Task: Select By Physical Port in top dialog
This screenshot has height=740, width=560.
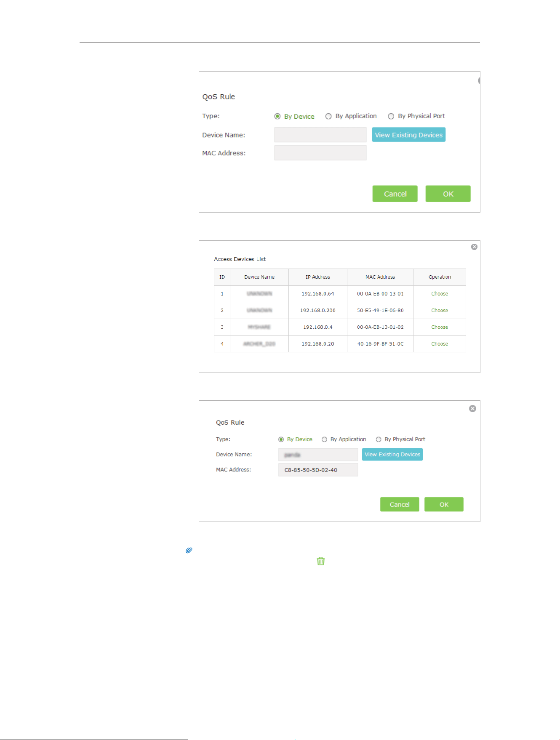Action: pos(391,116)
